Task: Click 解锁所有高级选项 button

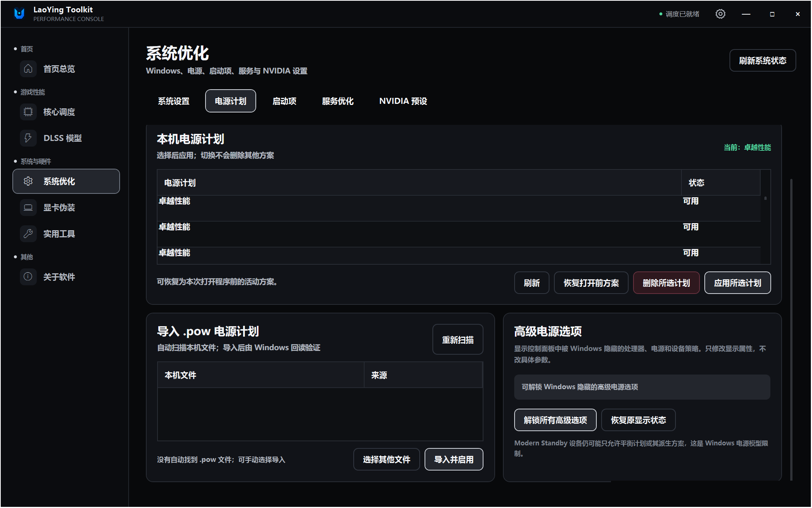Action: (x=555, y=420)
